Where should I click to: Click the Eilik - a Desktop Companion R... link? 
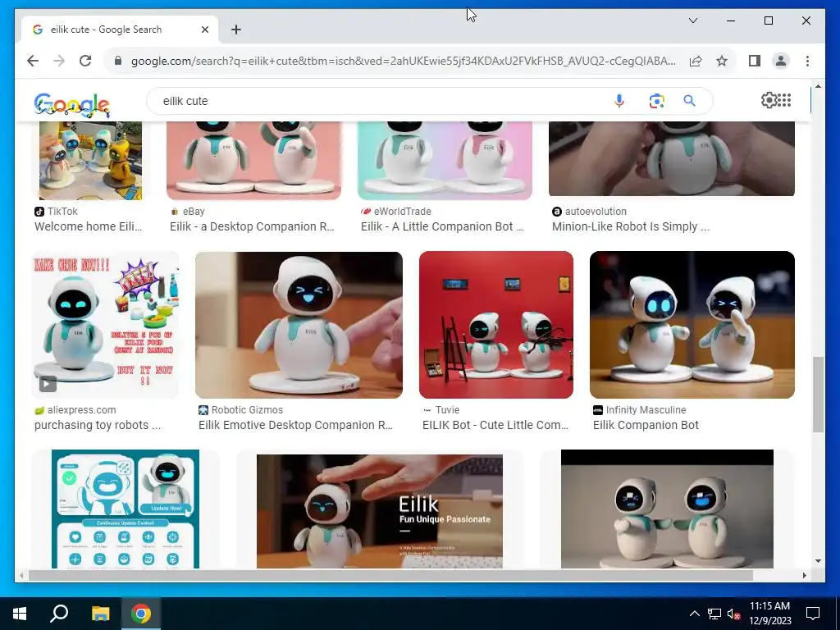[x=252, y=226]
